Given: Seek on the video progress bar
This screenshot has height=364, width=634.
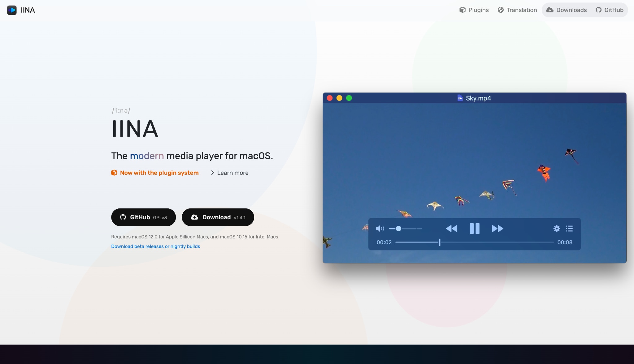Looking at the screenshot, I should coord(475,242).
